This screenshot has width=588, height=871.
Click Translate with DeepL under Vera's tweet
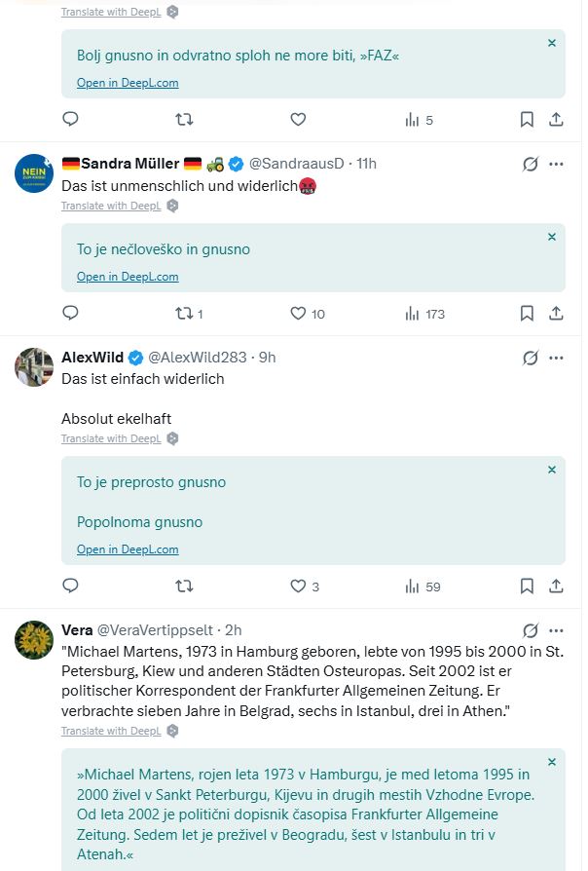pyautogui.click(x=111, y=731)
